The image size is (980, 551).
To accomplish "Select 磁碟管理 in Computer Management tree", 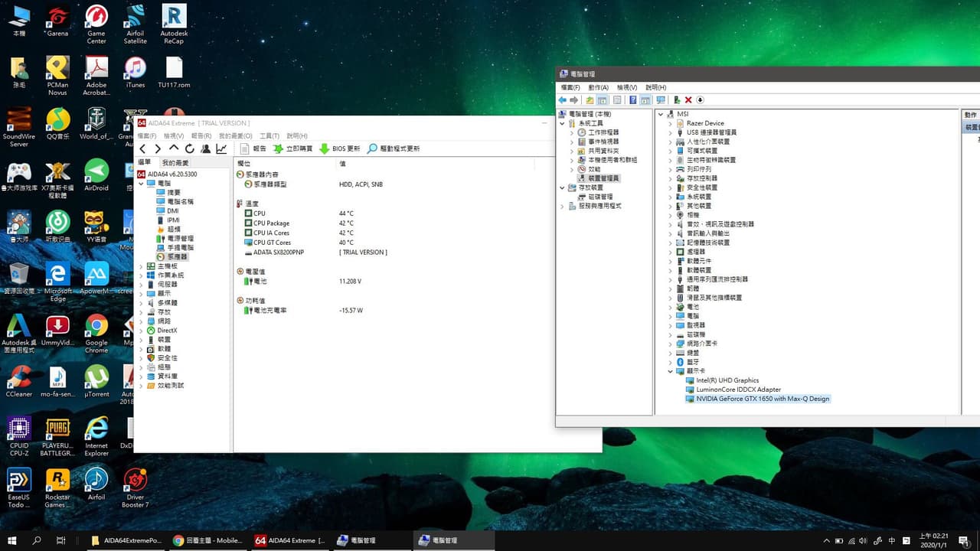I will point(595,197).
